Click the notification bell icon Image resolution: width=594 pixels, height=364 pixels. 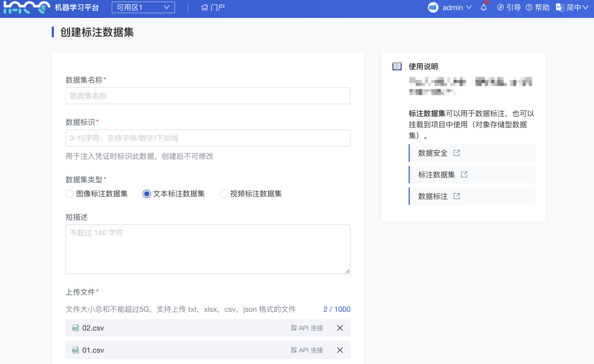[x=483, y=7]
